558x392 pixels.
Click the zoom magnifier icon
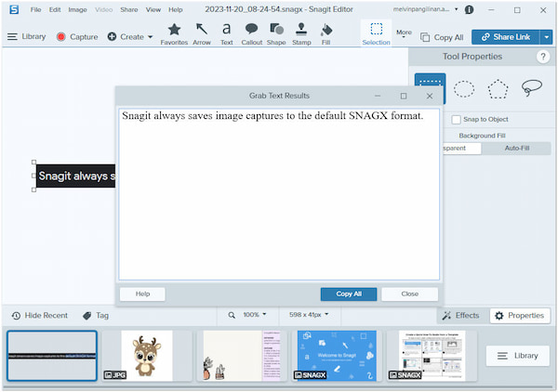pos(232,315)
